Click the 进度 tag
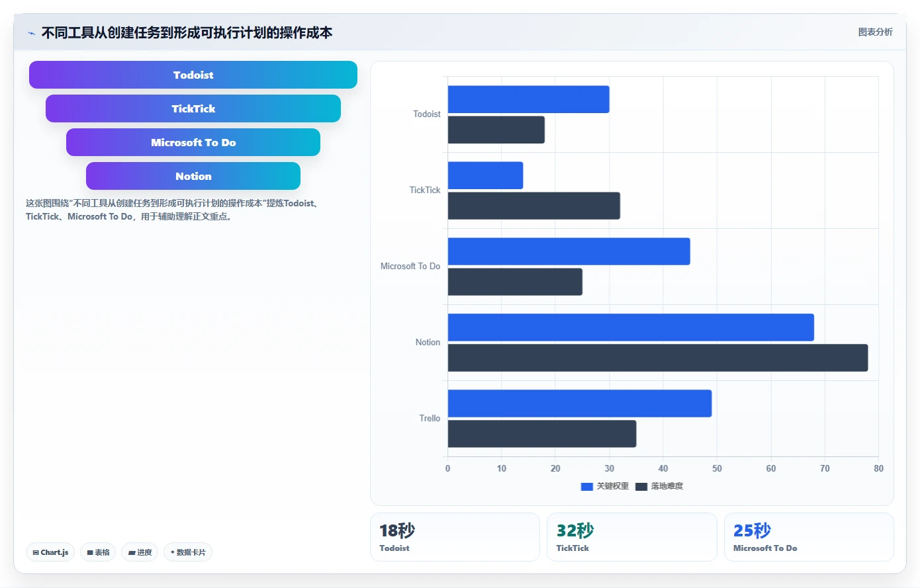The image size is (920, 588). [140, 552]
